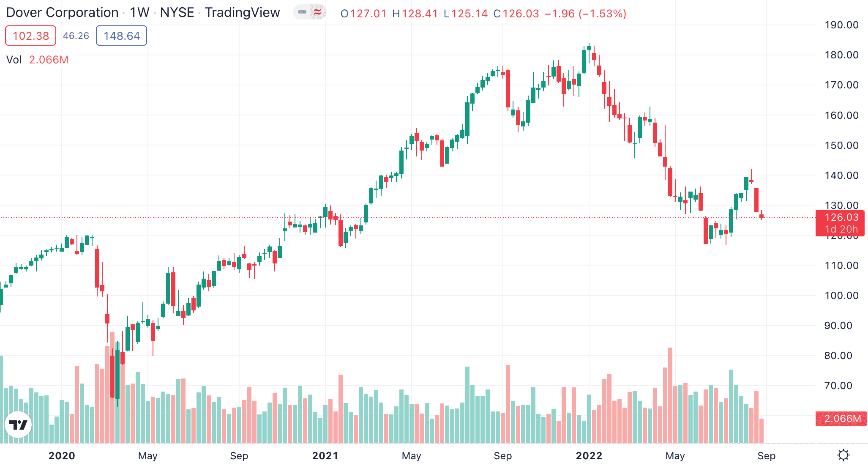Image resolution: width=868 pixels, height=466 pixels.
Task: Click the low value L125.14
Action: pos(466,14)
